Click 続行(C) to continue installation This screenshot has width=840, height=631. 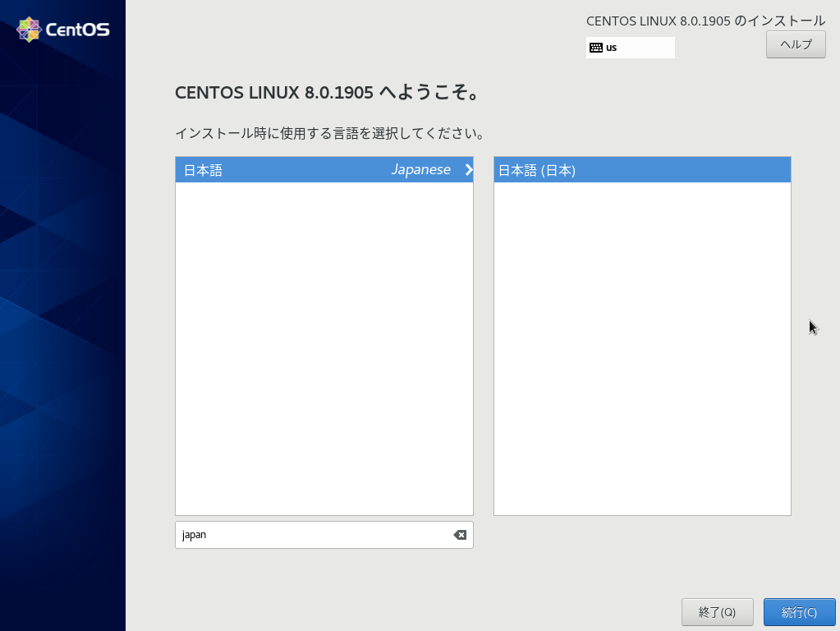[799, 612]
